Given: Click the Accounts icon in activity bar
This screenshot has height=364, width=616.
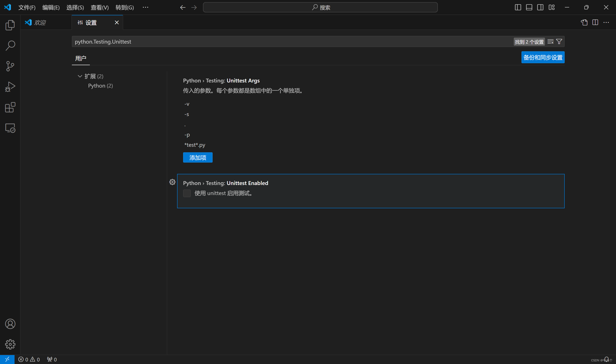Looking at the screenshot, I should point(10,324).
